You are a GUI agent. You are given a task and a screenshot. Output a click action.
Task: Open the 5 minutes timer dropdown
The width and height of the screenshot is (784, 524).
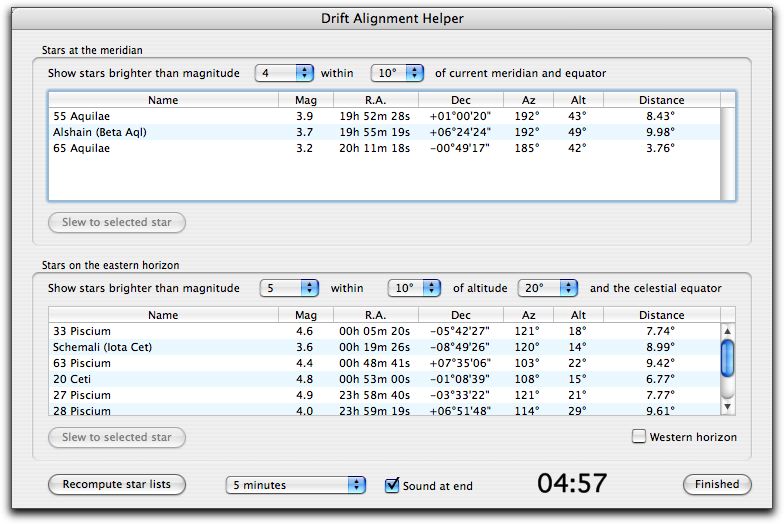tap(296, 485)
